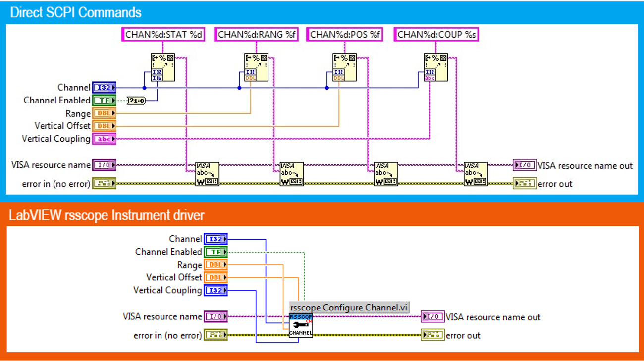This screenshot has height=362, width=644.
Task: Select the Format Into String node under CHAN%d:COUP
Action: [x=436, y=68]
